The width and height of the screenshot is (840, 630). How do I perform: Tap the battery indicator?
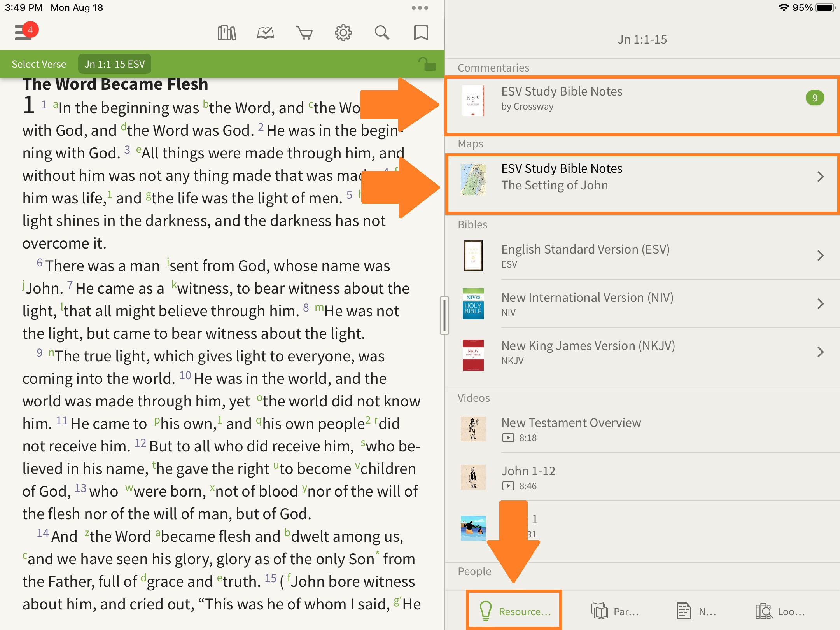(826, 8)
